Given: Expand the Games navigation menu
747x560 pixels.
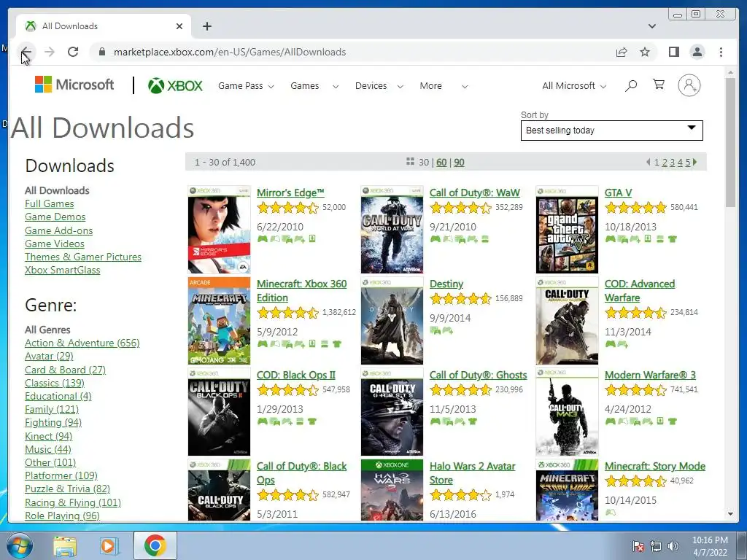Looking at the screenshot, I should click(314, 86).
